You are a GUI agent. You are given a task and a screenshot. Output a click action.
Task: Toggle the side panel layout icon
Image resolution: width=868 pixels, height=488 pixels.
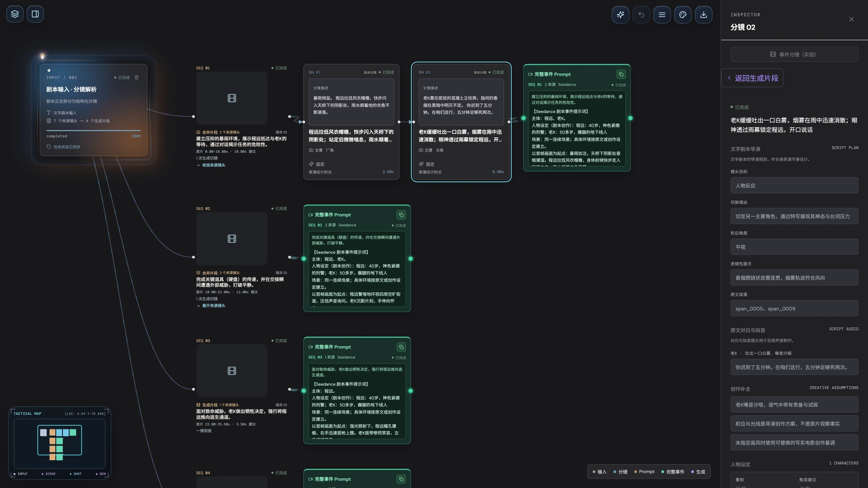pyautogui.click(x=35, y=14)
